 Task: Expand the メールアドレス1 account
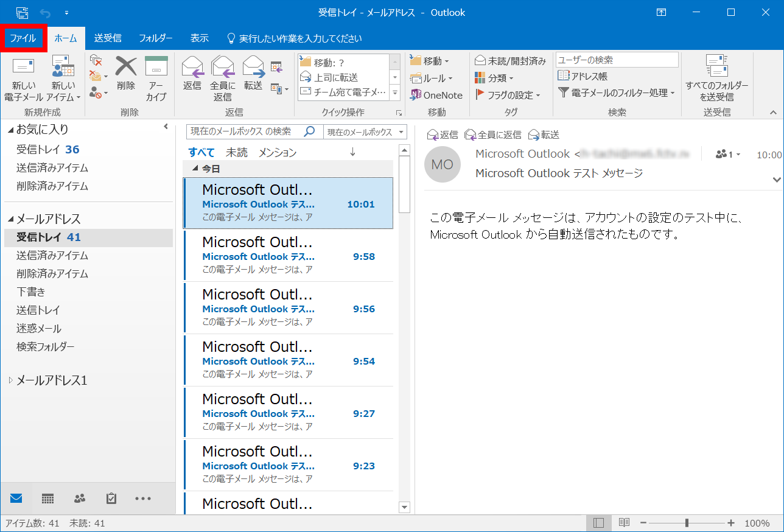point(10,380)
